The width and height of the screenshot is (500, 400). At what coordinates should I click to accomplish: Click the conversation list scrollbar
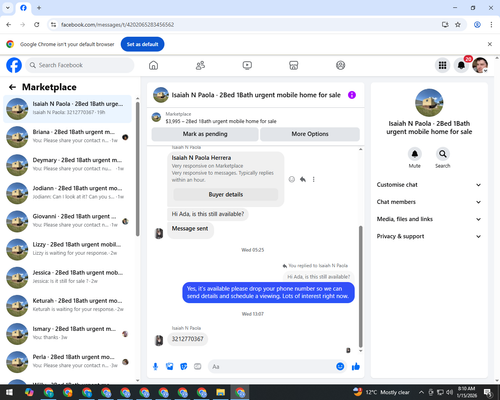(137, 169)
